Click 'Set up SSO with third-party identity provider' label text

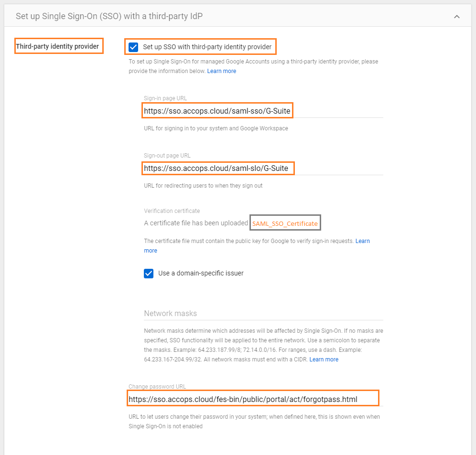coord(207,47)
